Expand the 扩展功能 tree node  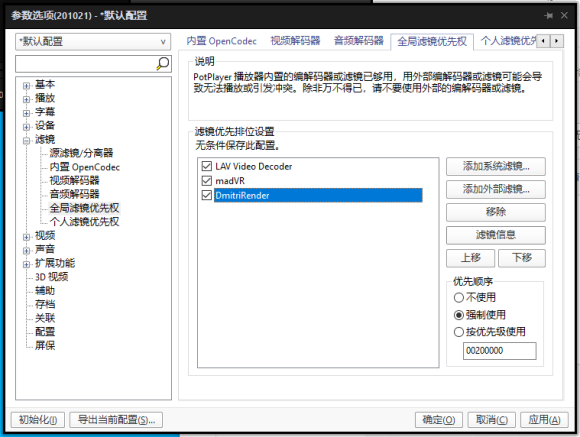(26, 264)
